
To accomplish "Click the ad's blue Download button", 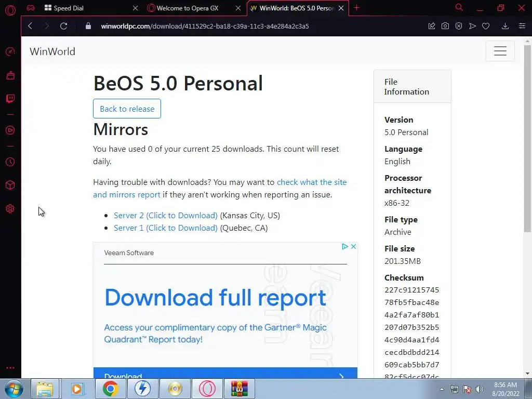I will 225,373.
